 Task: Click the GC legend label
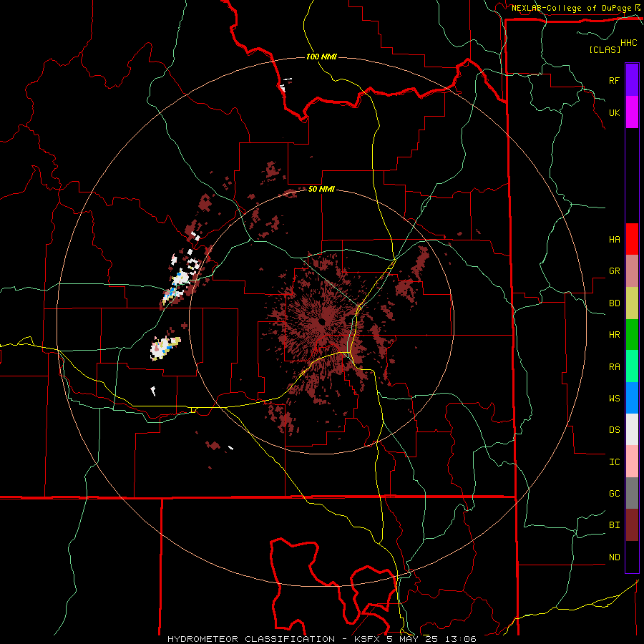click(614, 493)
